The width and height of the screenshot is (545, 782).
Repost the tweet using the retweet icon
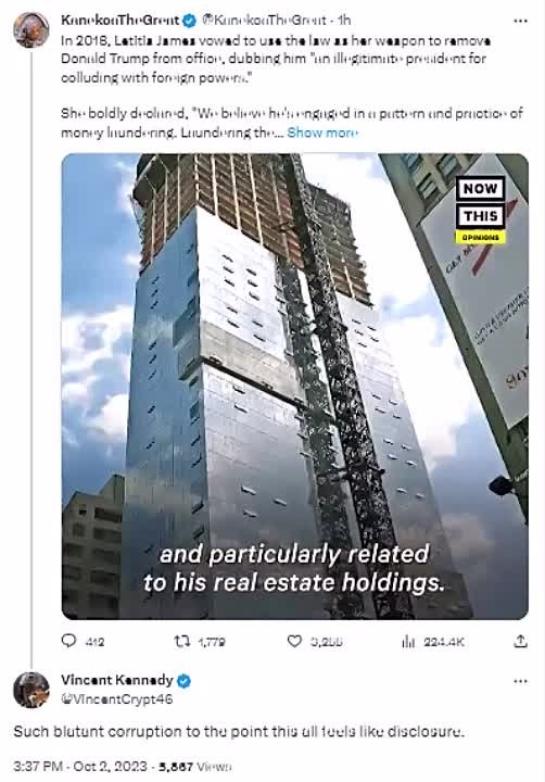180,641
